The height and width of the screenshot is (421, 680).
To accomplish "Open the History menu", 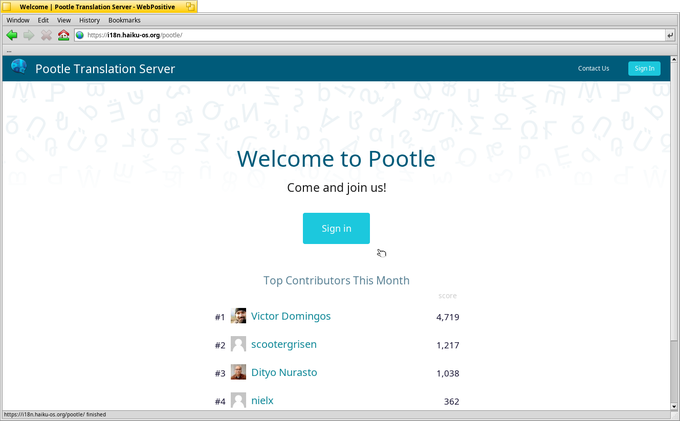I will coord(89,20).
